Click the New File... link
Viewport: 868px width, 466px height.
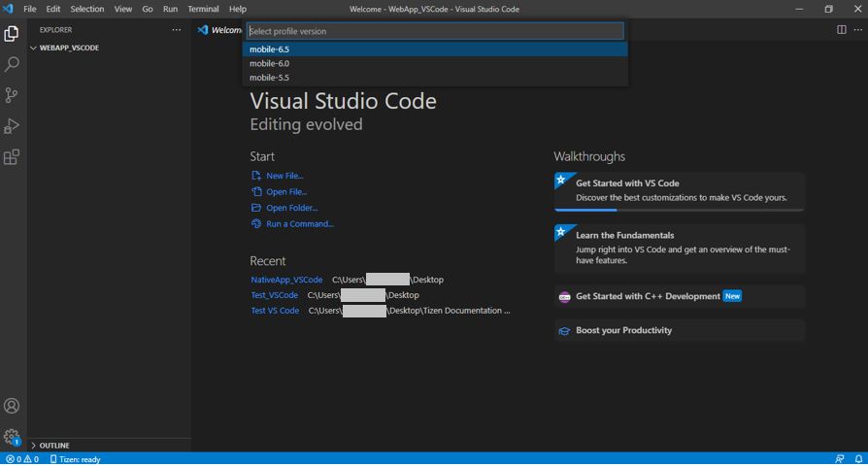284,176
